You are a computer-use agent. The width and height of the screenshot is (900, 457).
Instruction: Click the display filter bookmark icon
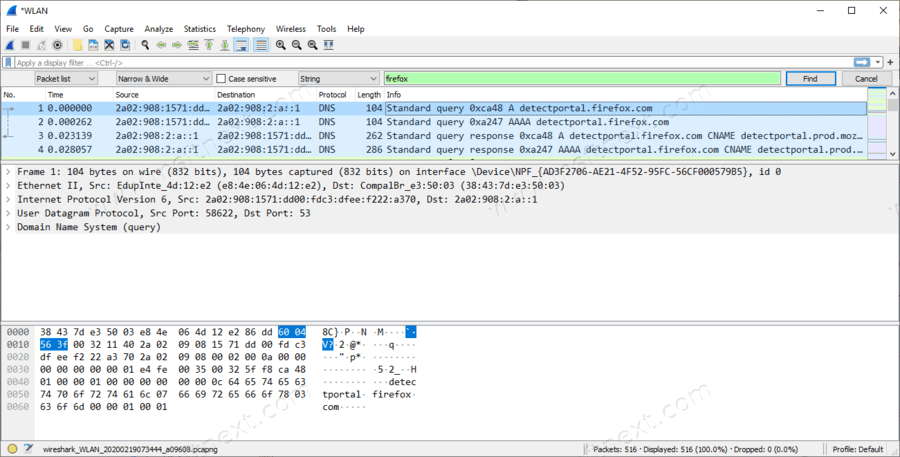(x=8, y=63)
